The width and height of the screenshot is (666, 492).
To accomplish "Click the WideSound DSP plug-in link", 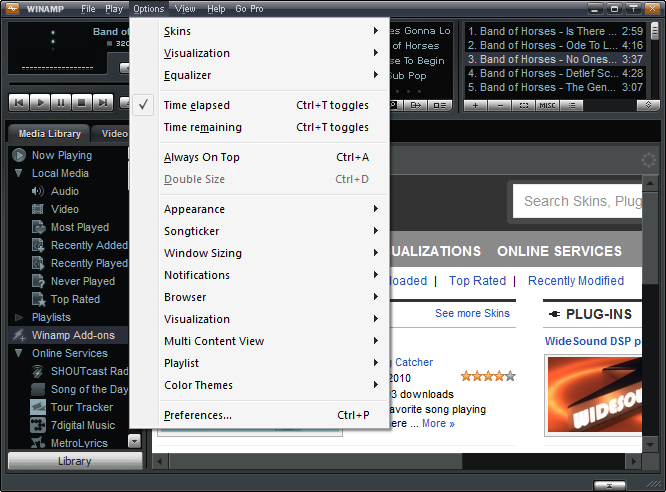I will (x=593, y=341).
